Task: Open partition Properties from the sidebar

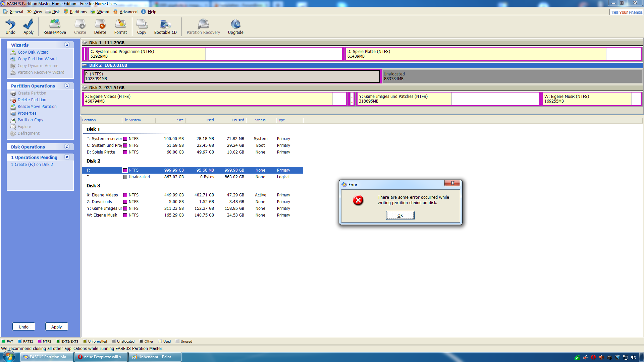Action: 27,113
